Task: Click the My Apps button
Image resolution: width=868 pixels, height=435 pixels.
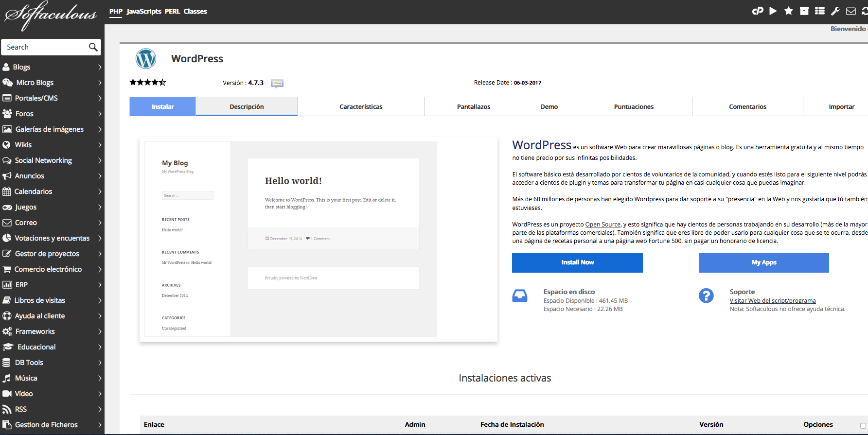Action: 764,262
